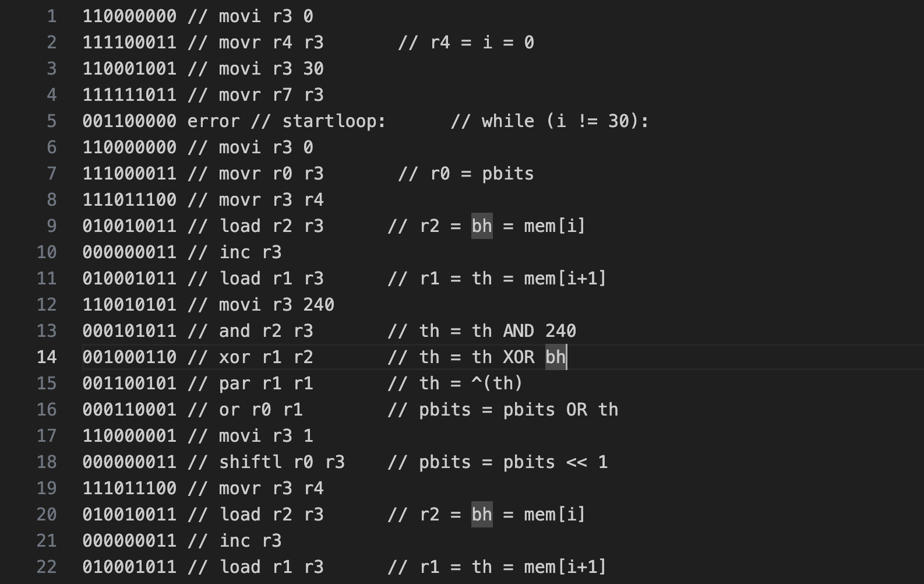Click 'mem[i+1]' text on line 11
This screenshot has width=924, height=584.
[565, 279]
